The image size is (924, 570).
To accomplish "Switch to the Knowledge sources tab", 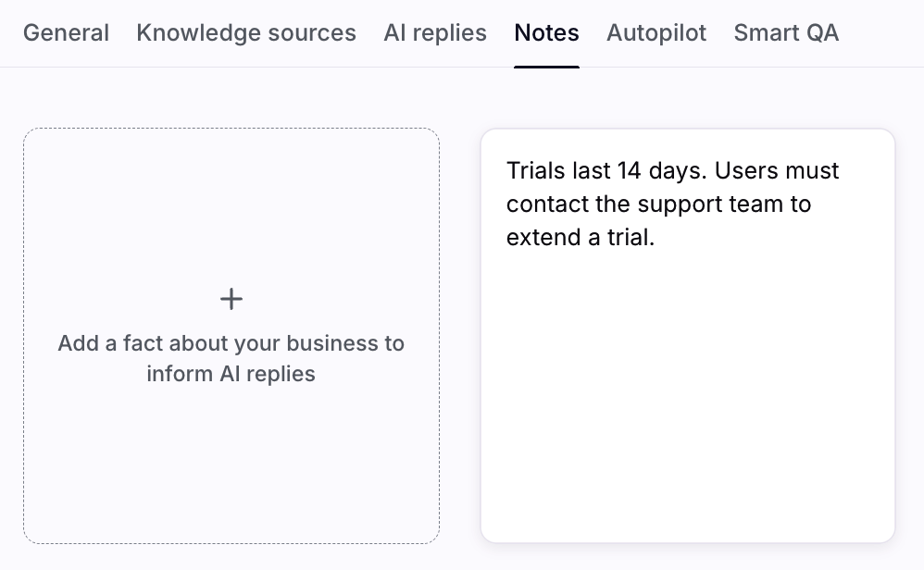I will [245, 33].
